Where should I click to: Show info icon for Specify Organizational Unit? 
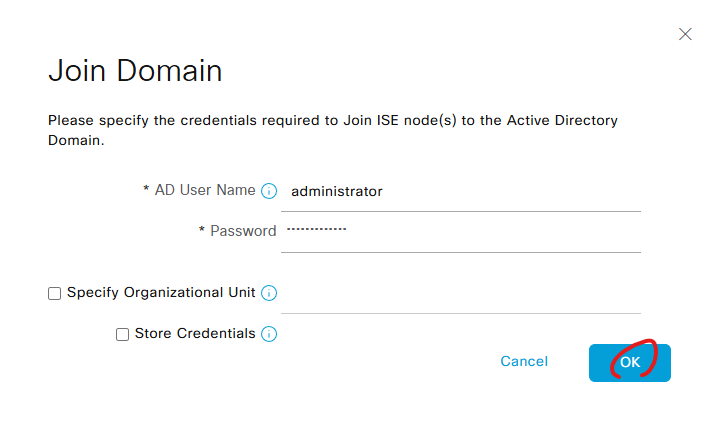click(x=268, y=293)
